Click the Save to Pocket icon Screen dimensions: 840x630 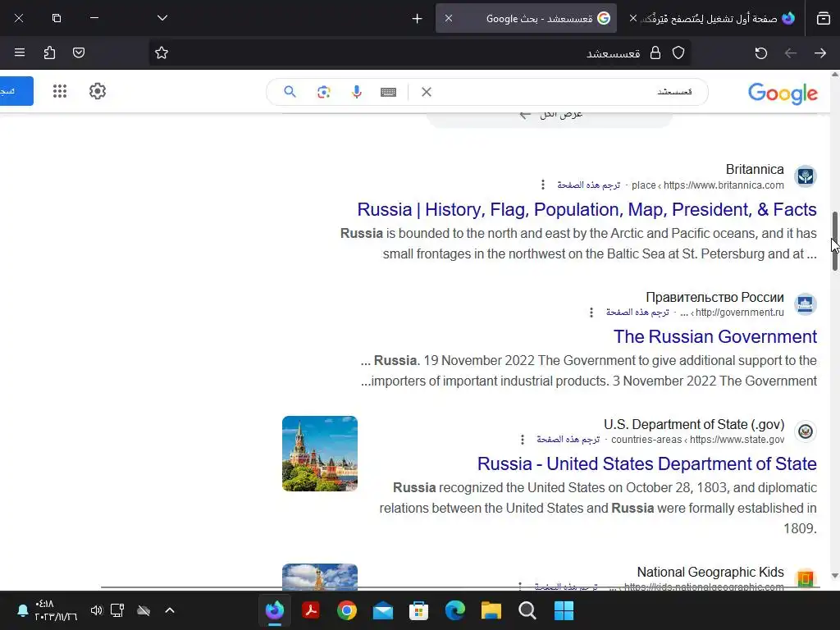(x=79, y=52)
